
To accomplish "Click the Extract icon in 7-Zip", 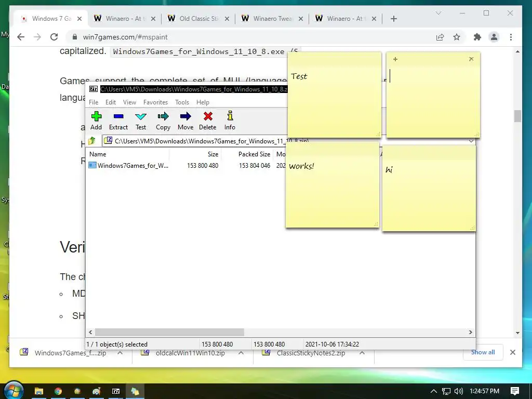I will (118, 121).
